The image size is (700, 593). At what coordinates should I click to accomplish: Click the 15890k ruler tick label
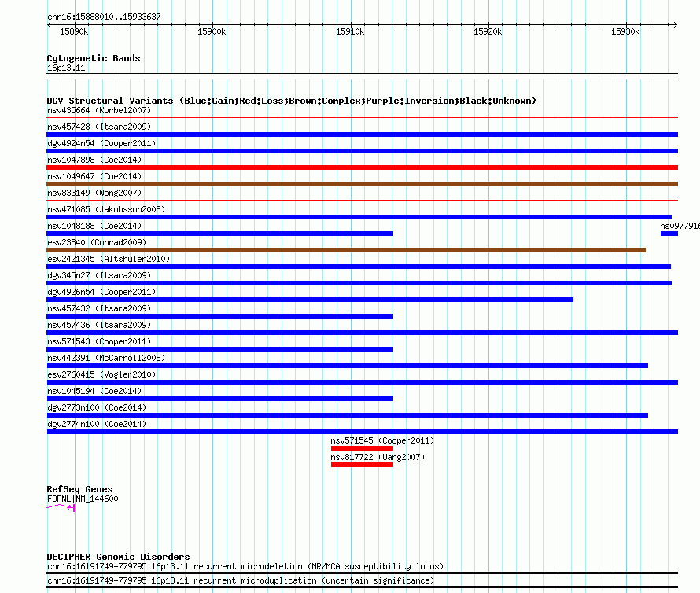point(74,31)
